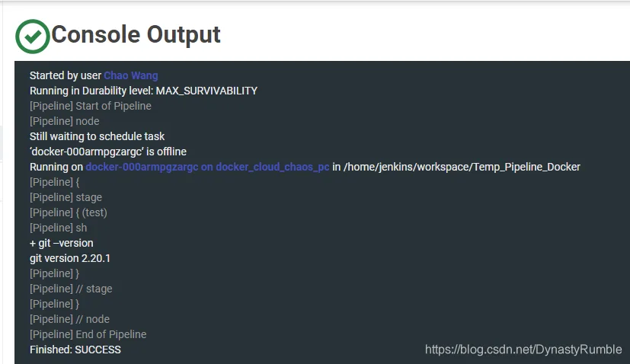Open docker-000armpgzargc agent link in Running on line

207,167
